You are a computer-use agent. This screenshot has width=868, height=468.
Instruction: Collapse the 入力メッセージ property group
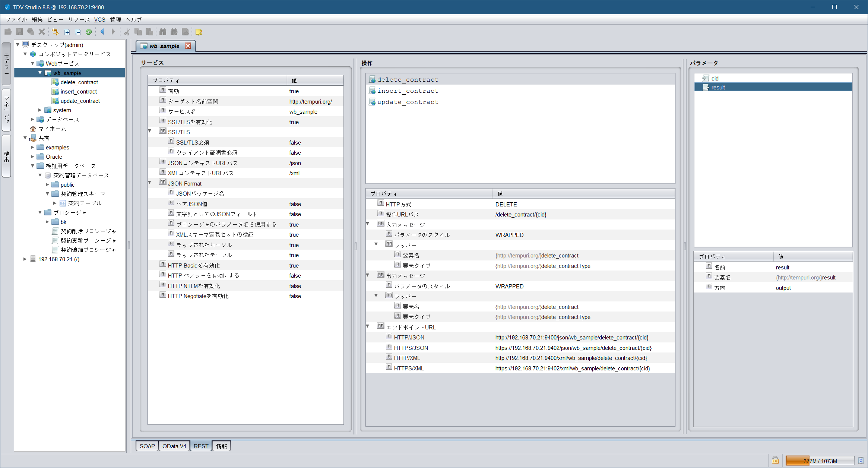pos(368,224)
